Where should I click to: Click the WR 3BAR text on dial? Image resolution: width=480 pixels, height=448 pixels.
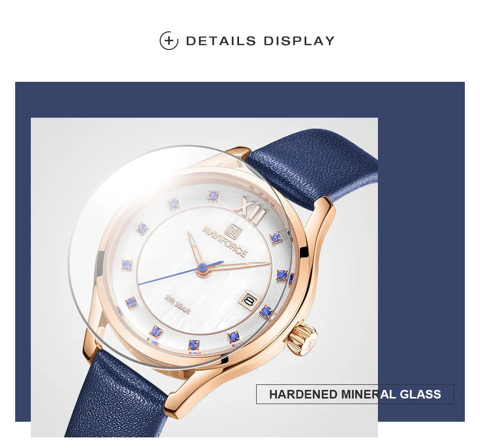(x=178, y=304)
